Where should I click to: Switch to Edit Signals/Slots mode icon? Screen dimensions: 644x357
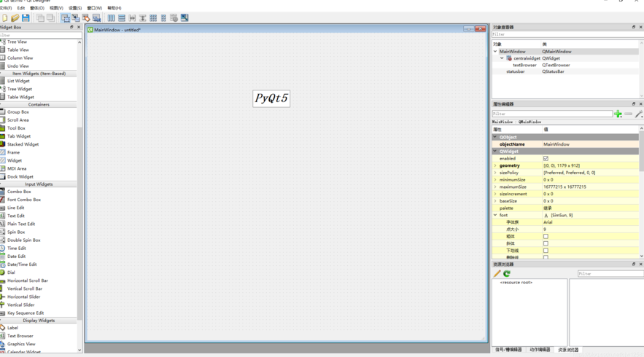[76, 17]
